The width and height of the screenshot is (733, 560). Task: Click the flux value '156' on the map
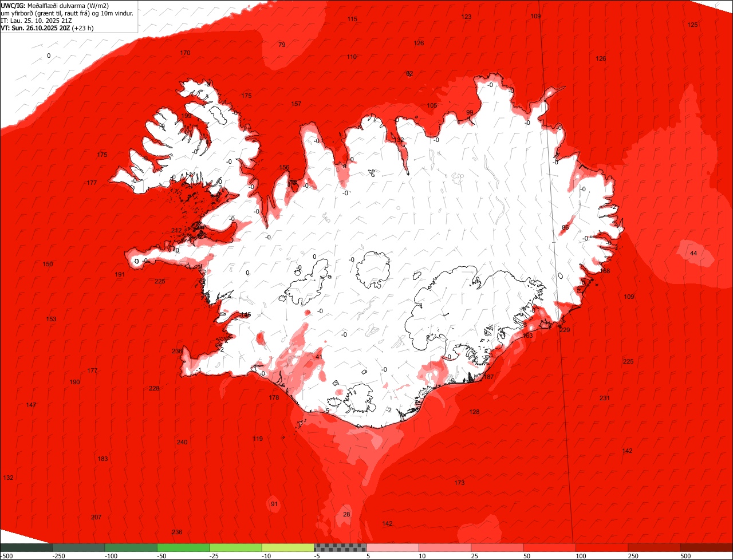pos(284,167)
